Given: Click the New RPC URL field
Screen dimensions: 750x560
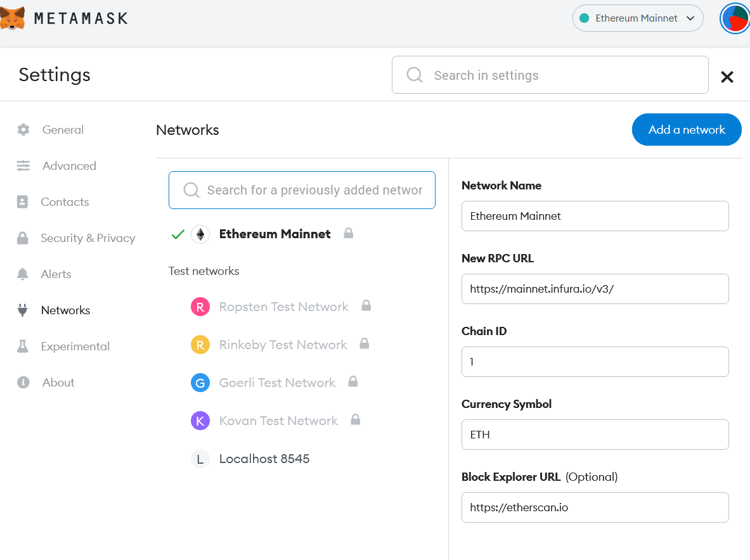Looking at the screenshot, I should [x=595, y=289].
